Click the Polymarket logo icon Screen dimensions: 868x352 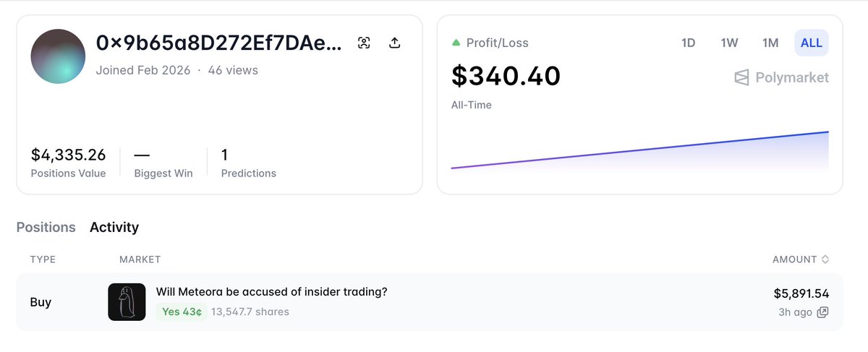[x=741, y=77]
